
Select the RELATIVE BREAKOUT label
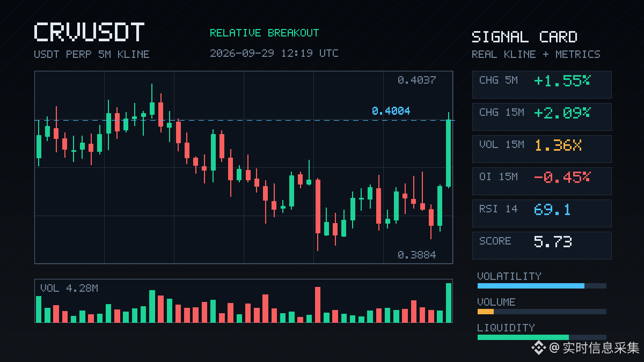tap(264, 33)
